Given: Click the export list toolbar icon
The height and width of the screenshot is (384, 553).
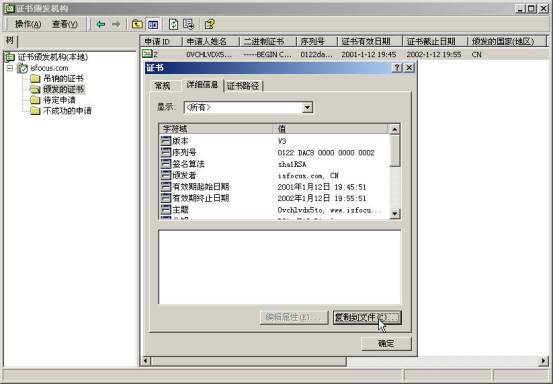Looking at the screenshot, I should (189, 24).
